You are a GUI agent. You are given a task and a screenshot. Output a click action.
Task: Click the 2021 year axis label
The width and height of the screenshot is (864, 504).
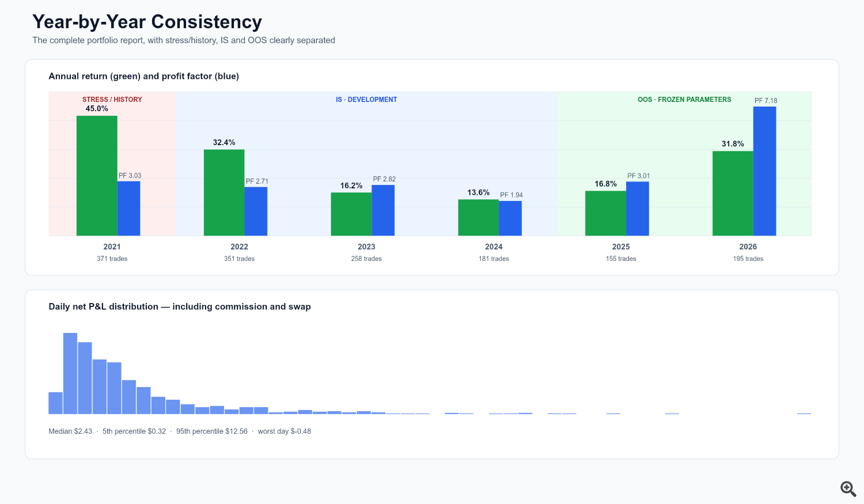tap(112, 247)
